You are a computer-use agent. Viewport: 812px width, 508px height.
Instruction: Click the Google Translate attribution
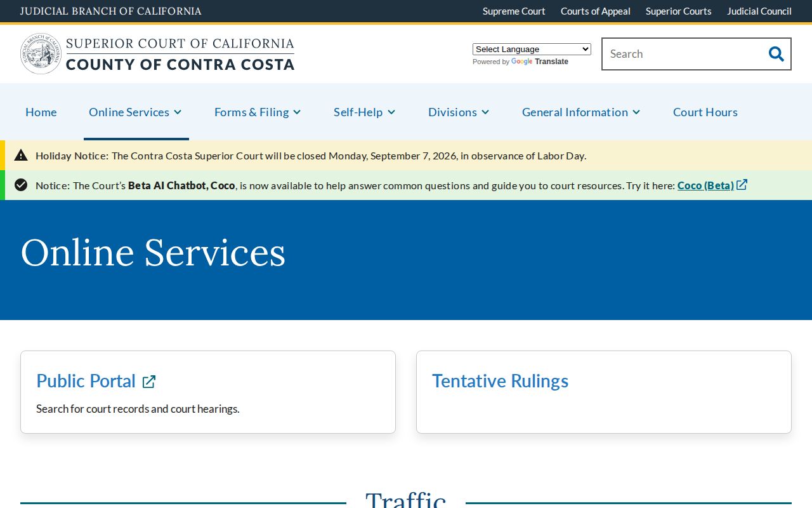coord(520,62)
